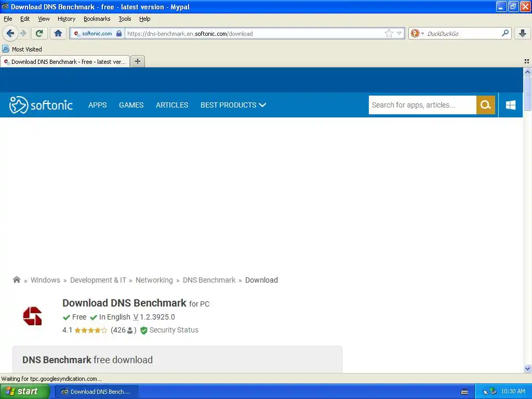Open a new tab with the plus button

[137, 61]
